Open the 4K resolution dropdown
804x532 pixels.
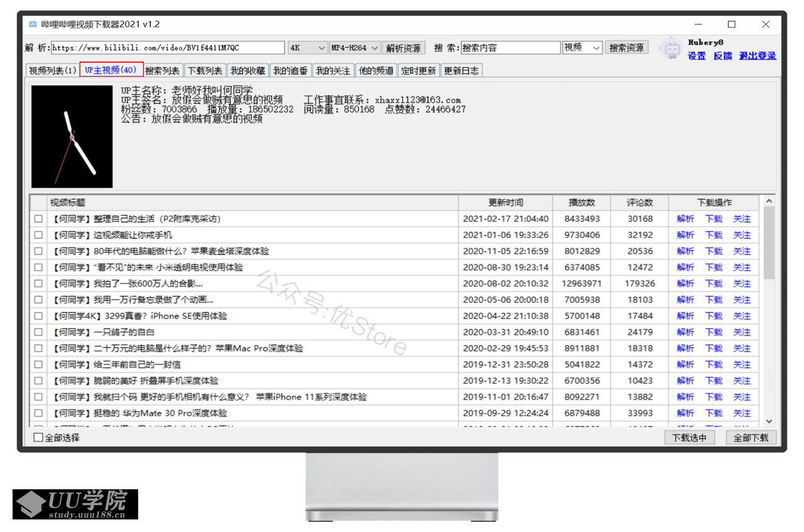pyautogui.click(x=308, y=48)
